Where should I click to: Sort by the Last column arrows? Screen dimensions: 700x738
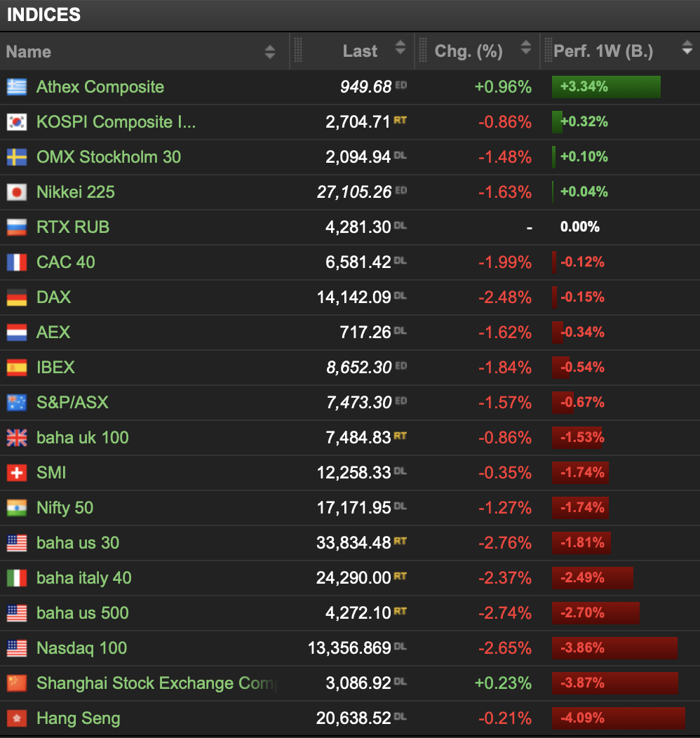[x=401, y=47]
